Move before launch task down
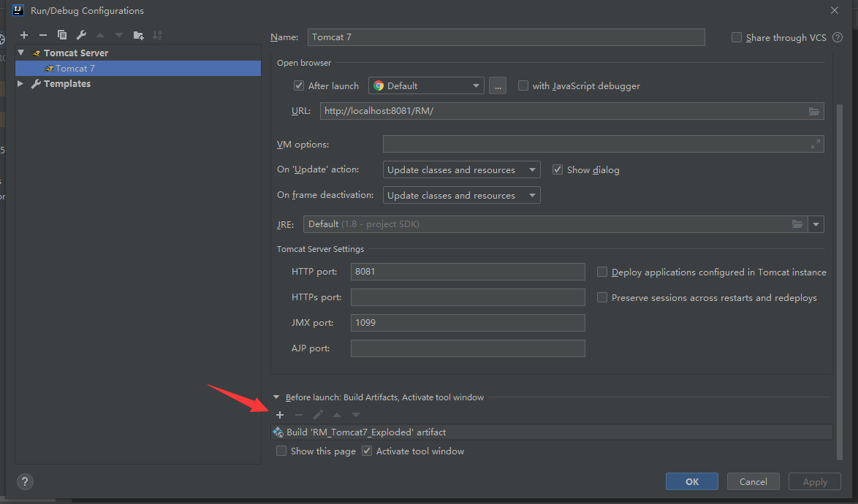This screenshot has width=858, height=504. [356, 415]
